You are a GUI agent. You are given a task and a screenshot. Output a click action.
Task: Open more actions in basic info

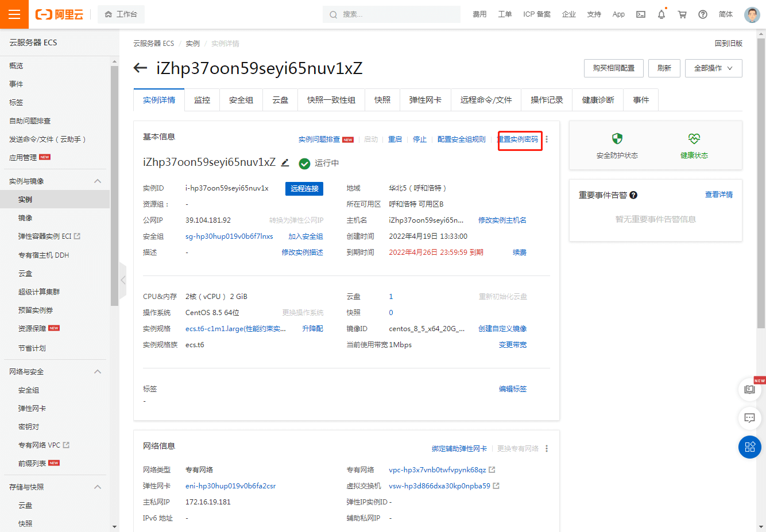[547, 139]
